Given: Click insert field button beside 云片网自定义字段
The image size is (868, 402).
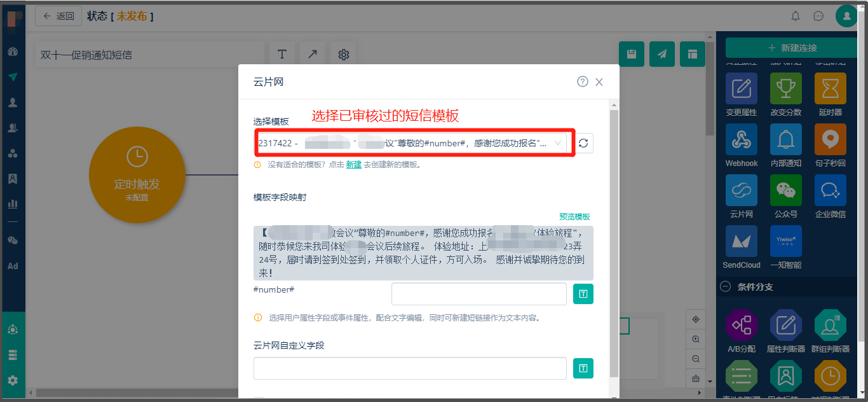Looking at the screenshot, I should [x=583, y=368].
